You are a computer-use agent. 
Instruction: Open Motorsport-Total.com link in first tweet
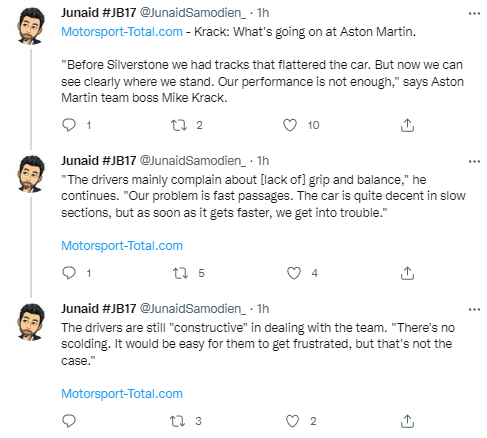pyautogui.click(x=122, y=32)
